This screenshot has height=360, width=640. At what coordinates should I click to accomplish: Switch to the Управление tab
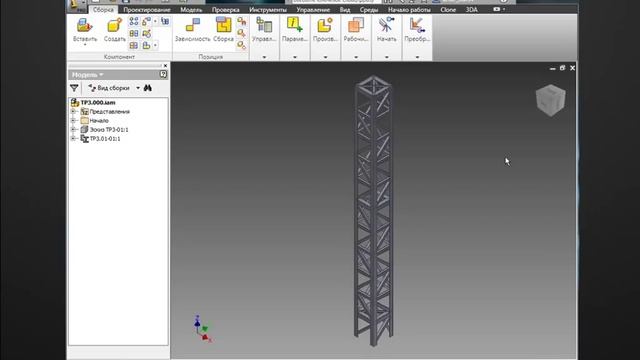pos(313,10)
